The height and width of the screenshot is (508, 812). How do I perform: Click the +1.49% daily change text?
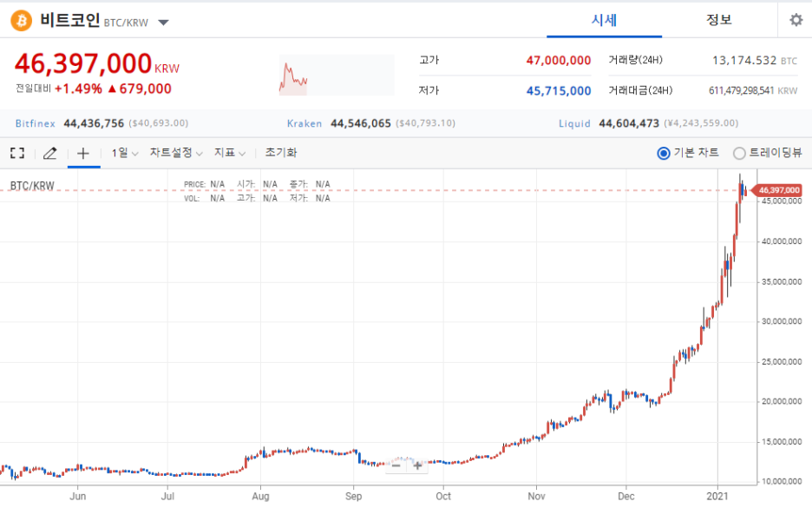coord(78,89)
